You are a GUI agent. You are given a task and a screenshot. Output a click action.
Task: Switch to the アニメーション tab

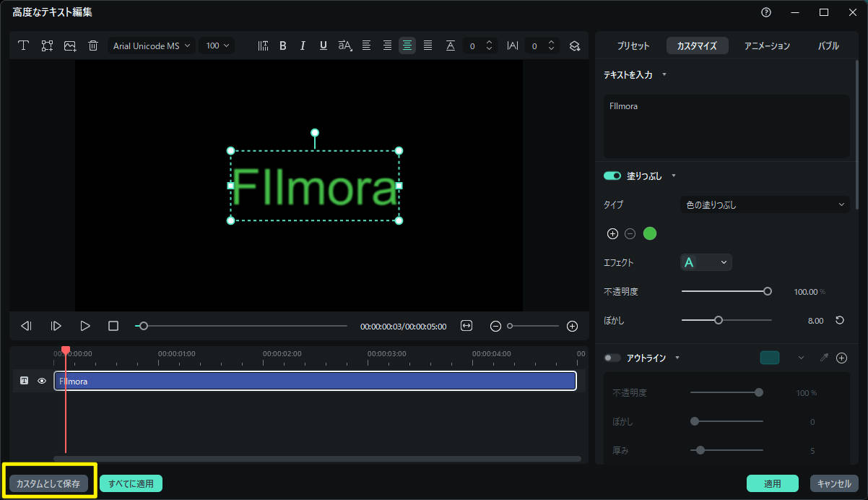[x=767, y=46]
